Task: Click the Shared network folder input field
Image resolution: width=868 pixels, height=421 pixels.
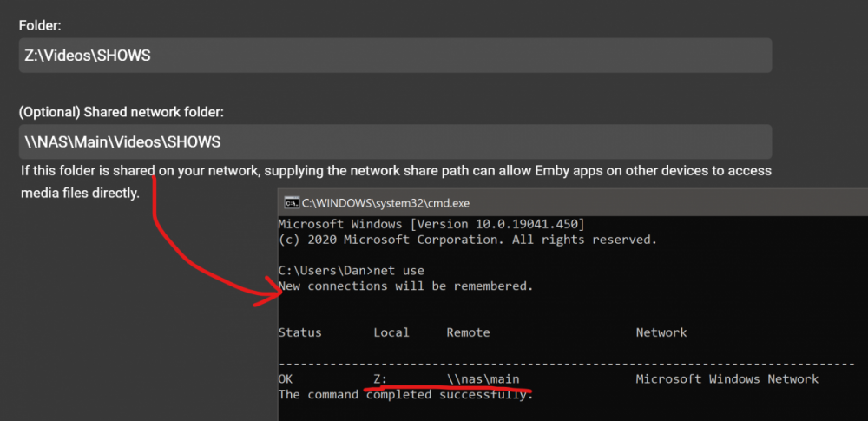Action: pos(395,141)
